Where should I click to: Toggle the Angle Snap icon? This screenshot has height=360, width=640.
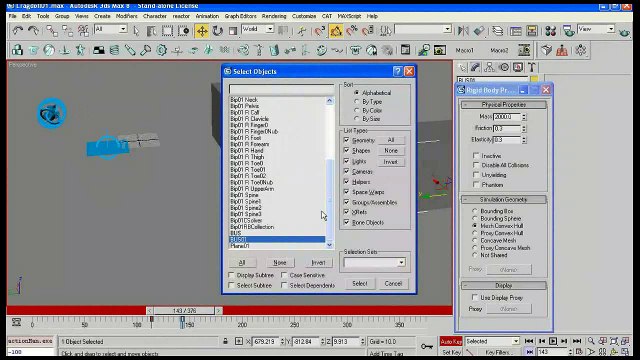(336, 31)
